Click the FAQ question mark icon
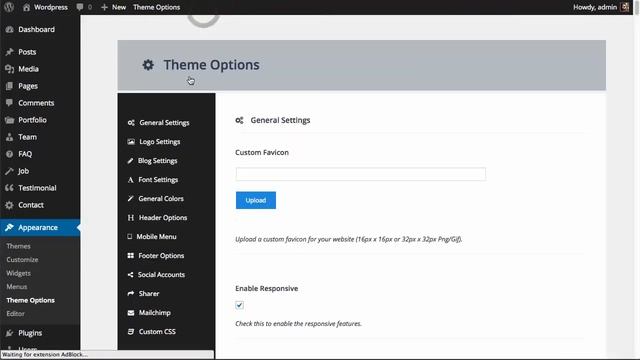The width and height of the screenshot is (640, 360). pos(9,154)
